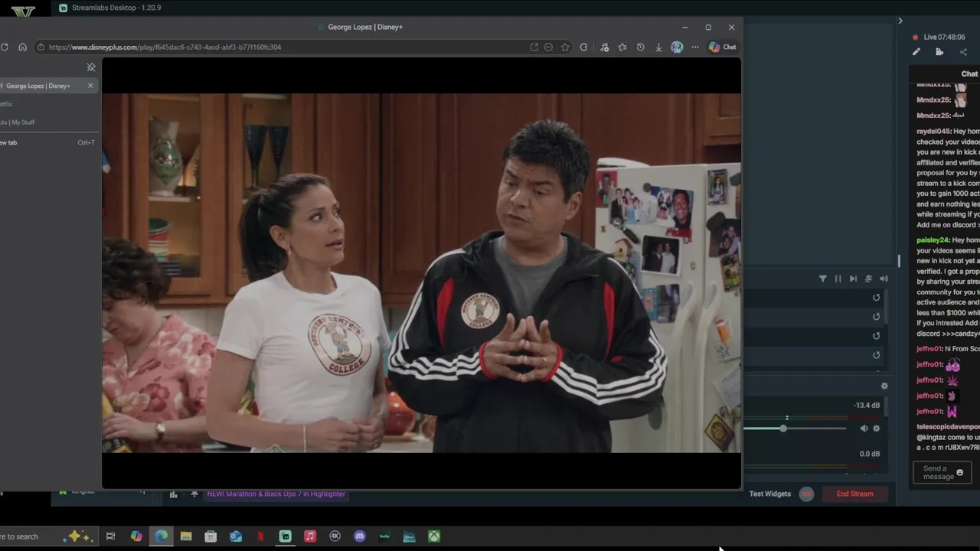Click paisley24 username in chat
This screenshot has height=551, width=980.
[933, 240]
